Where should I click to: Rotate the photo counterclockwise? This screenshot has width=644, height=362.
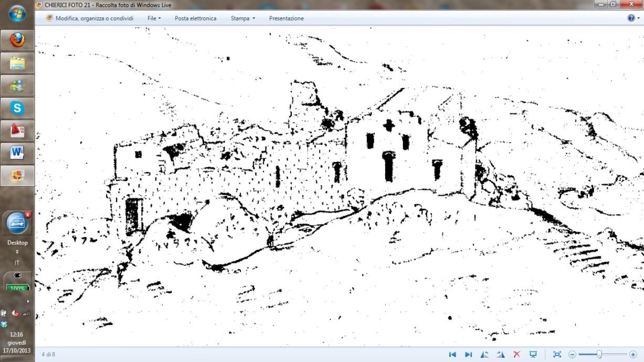484,355
